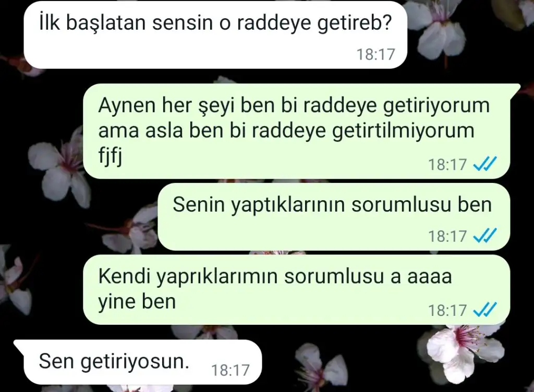The width and height of the screenshot is (534, 392).
Task: Select the "İlk başlatan sensin" received message
Action: (x=215, y=35)
